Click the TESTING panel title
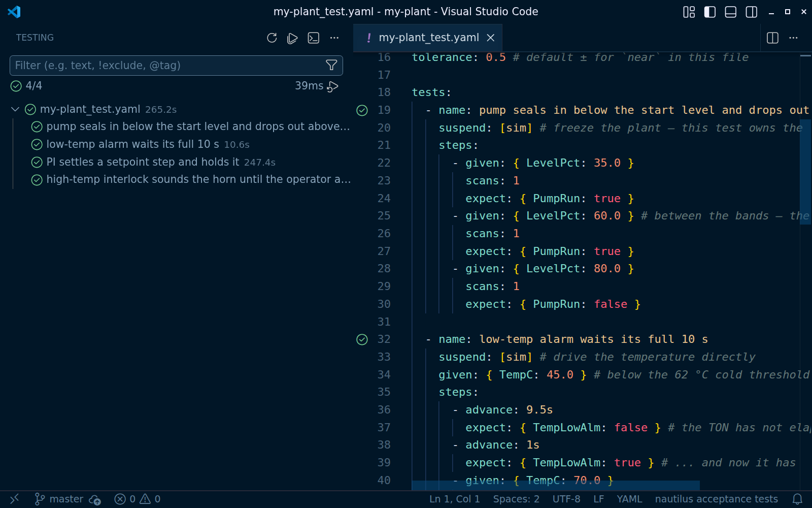 tap(35, 38)
